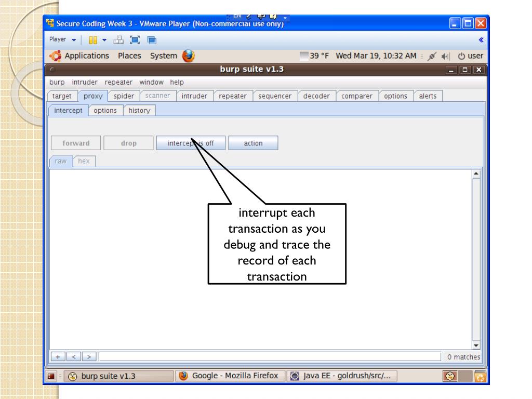
Task: Open the intruder menu in the menu bar
Action: [x=85, y=83]
